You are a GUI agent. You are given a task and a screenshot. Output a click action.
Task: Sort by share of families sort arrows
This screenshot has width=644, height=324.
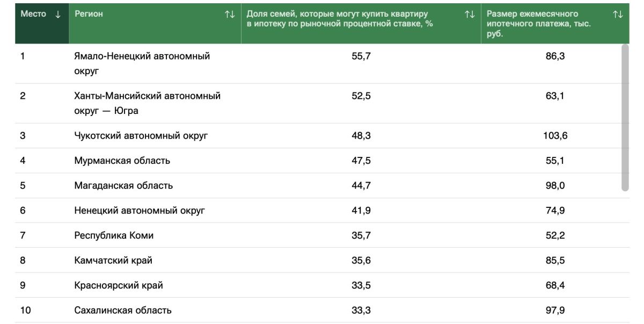coord(470,15)
